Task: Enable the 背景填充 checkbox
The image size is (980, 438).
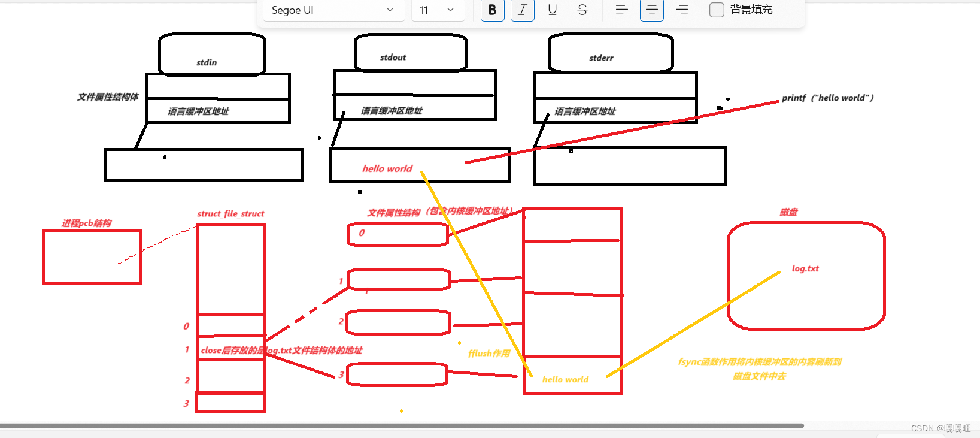Action: [x=717, y=10]
